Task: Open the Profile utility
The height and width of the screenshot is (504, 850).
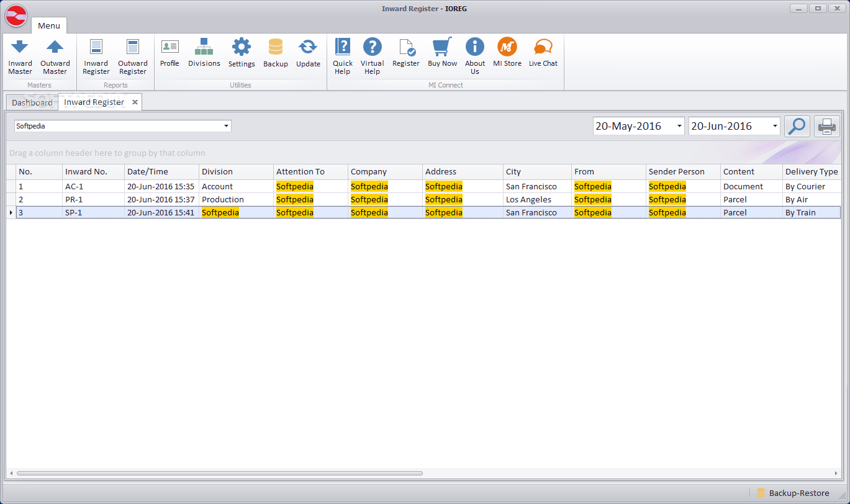Action: point(170,53)
